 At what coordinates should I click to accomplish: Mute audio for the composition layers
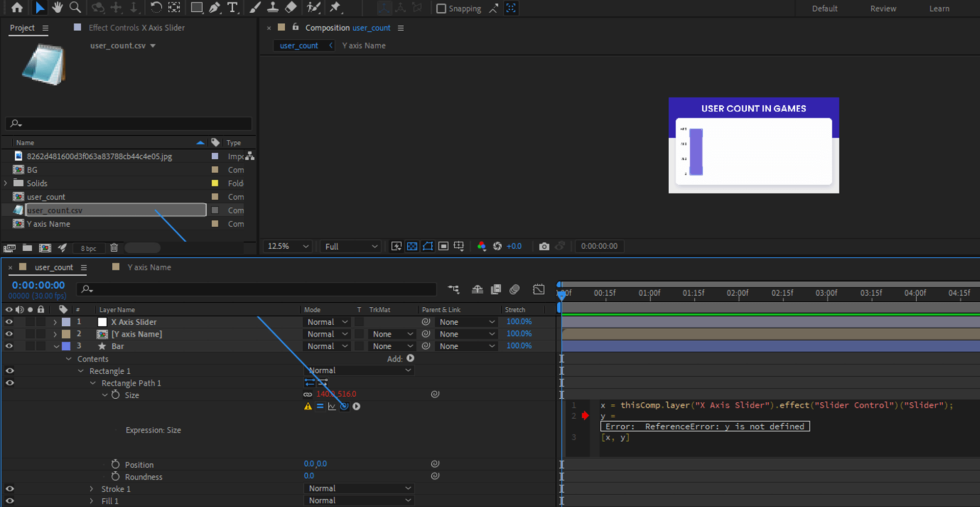20,309
